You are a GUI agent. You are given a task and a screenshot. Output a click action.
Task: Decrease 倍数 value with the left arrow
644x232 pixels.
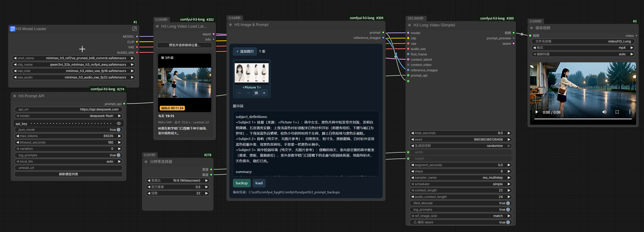(x=149, y=193)
